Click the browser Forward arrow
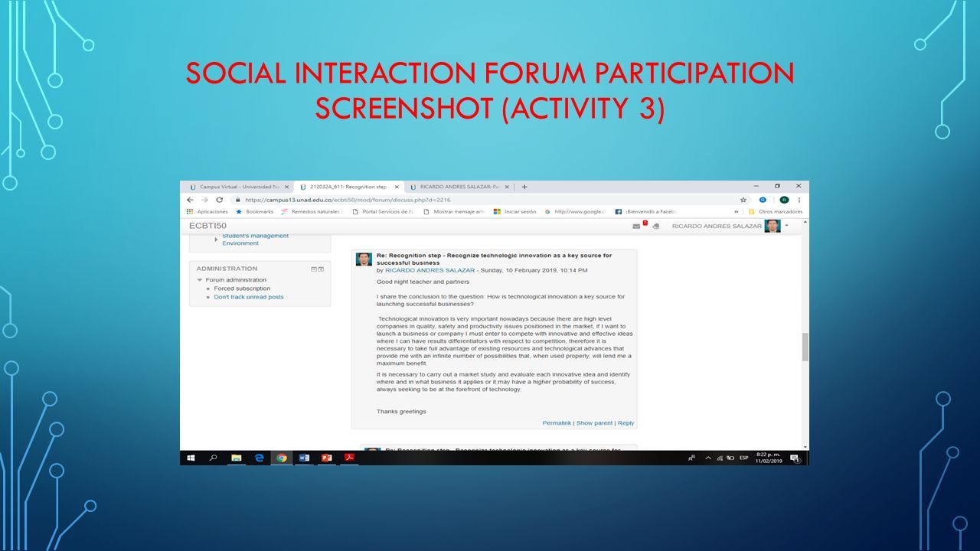Image resolution: width=980 pixels, height=551 pixels. (x=204, y=200)
